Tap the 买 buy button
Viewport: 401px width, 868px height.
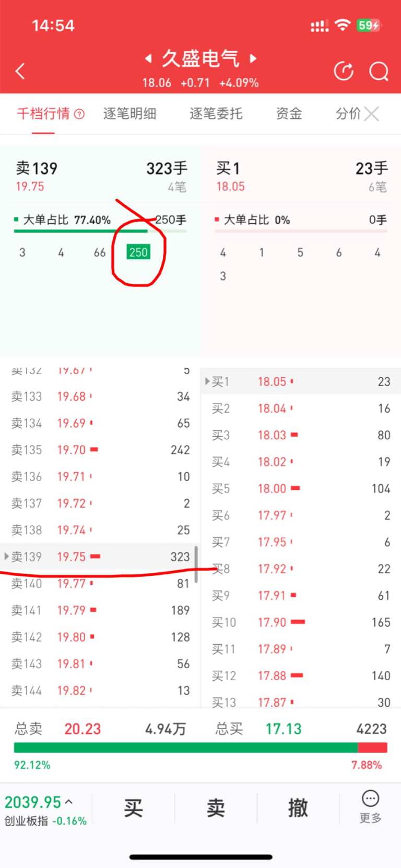click(134, 807)
